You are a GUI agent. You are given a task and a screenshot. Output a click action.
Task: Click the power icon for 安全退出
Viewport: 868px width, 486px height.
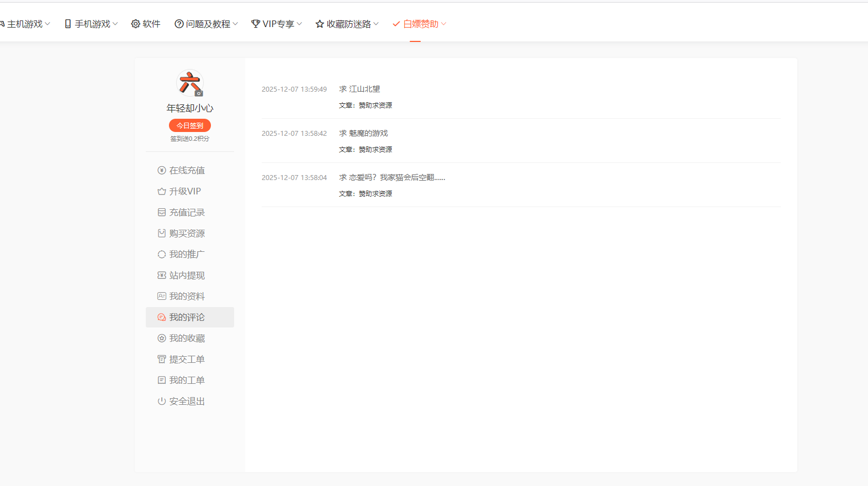(162, 402)
